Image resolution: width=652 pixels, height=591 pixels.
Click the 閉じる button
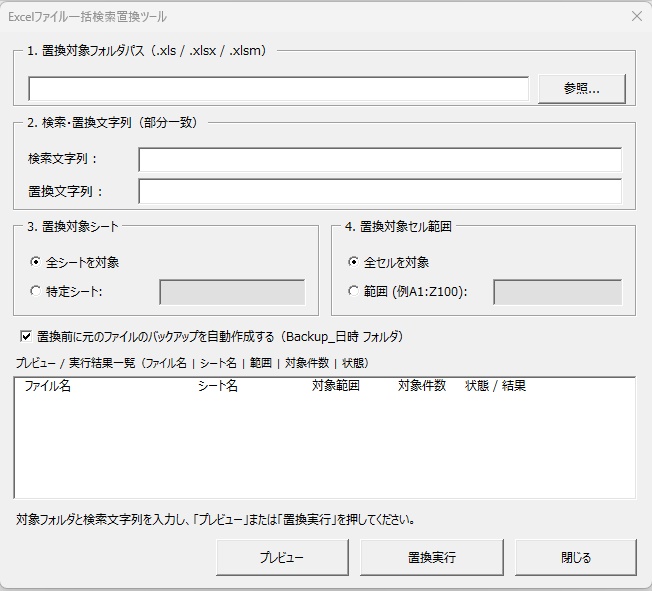click(x=576, y=557)
